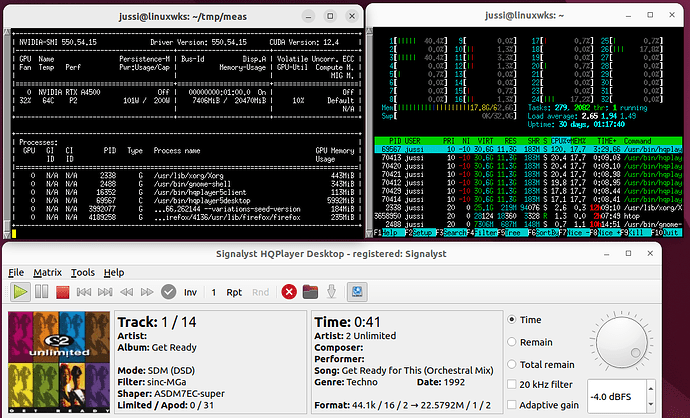Open the File menu
The image size is (690, 418).
16,273
